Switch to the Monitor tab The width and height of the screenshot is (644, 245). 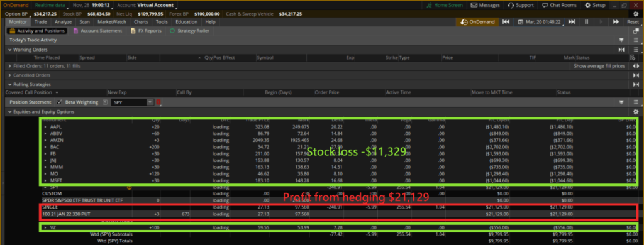(18, 22)
